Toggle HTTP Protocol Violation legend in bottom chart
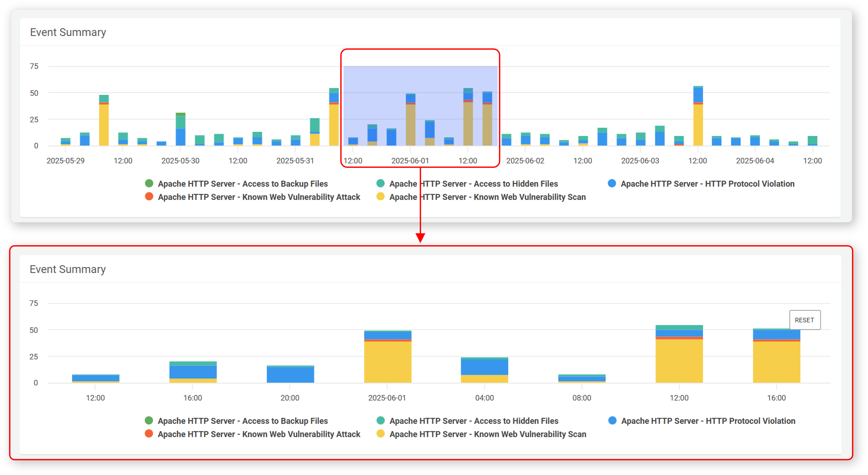Viewport: 868px width, 475px height. (x=702, y=421)
